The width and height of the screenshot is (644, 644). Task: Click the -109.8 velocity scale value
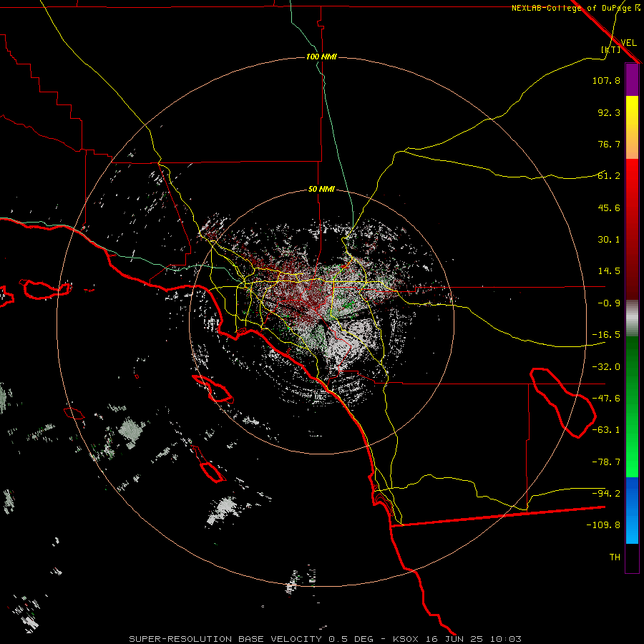pyautogui.click(x=603, y=525)
